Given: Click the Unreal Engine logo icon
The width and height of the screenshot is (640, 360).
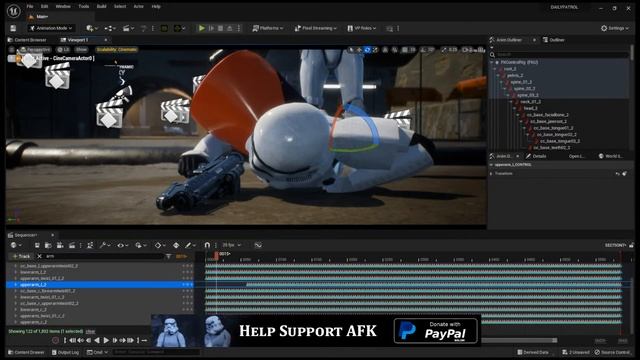Looking at the screenshot, I should click(13, 10).
